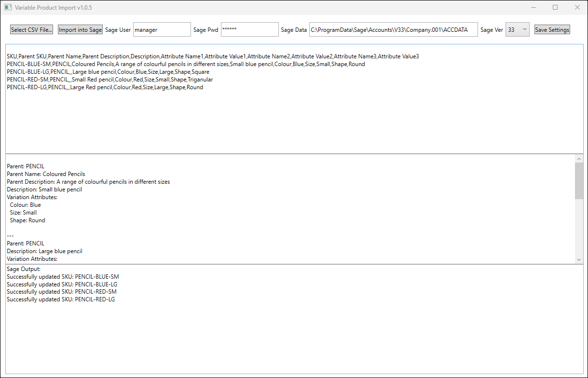Click the app icon in the title bar
This screenshot has height=378, width=588.
8,8
